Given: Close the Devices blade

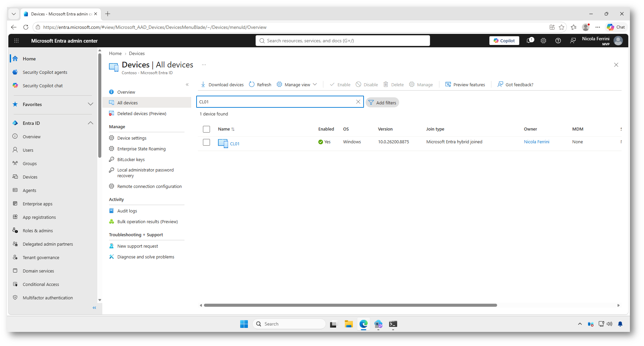Looking at the screenshot, I should [x=616, y=65].
